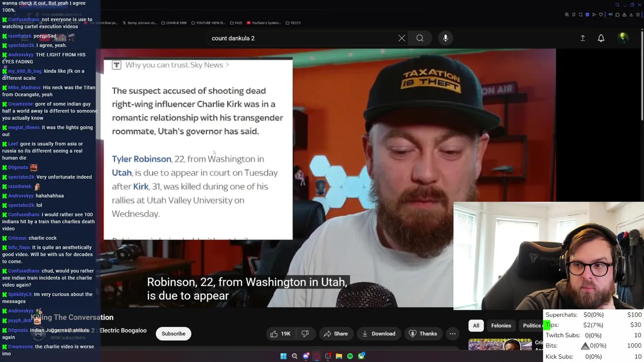Open the YouTube's System bookmark
Screen dimensions: 644x362
263,23
